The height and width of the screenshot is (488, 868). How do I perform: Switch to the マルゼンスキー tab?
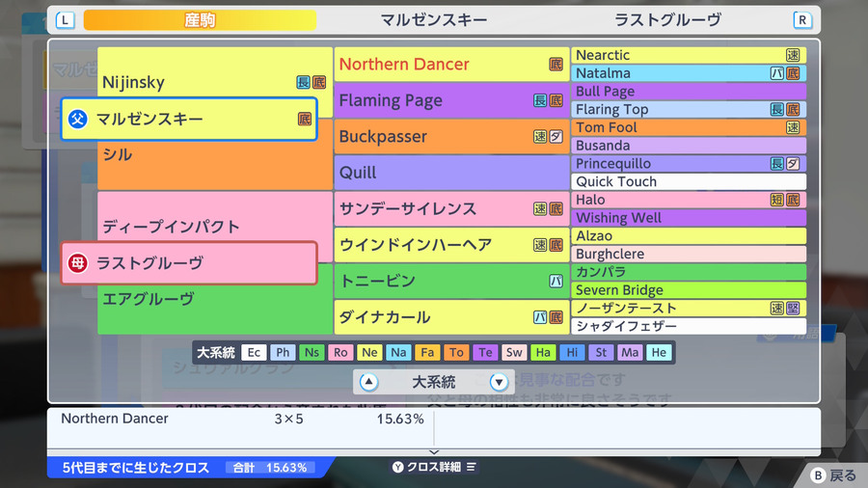[x=433, y=20]
